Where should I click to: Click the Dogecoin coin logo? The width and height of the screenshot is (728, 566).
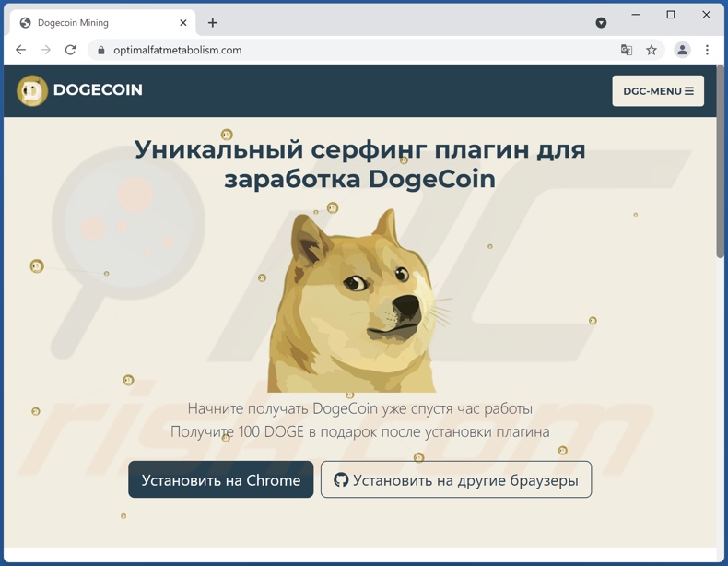(x=32, y=90)
